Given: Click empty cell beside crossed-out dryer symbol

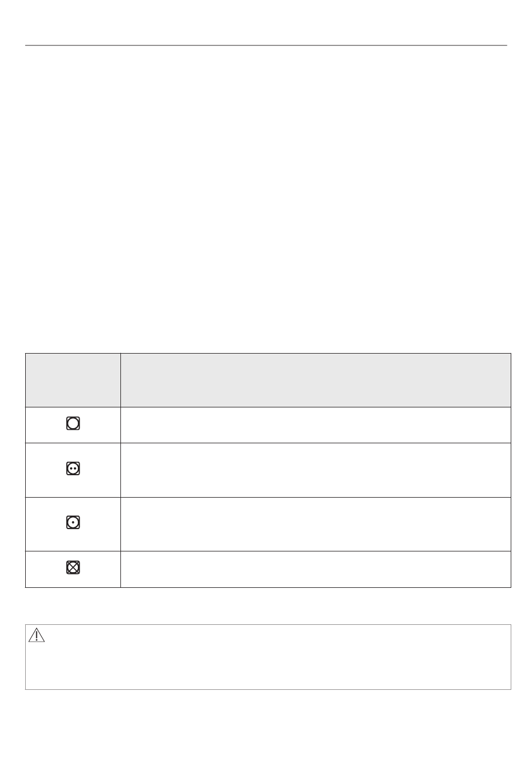Looking at the screenshot, I should [x=316, y=569].
